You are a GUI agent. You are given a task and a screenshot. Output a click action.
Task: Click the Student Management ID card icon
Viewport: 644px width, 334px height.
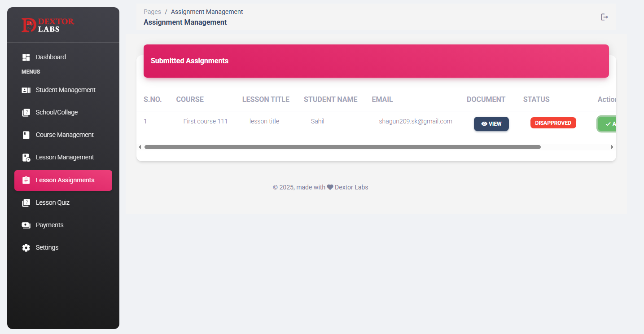[x=26, y=90]
